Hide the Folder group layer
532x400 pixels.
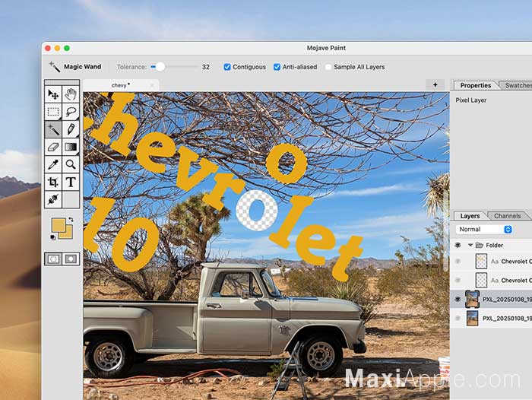(458, 245)
